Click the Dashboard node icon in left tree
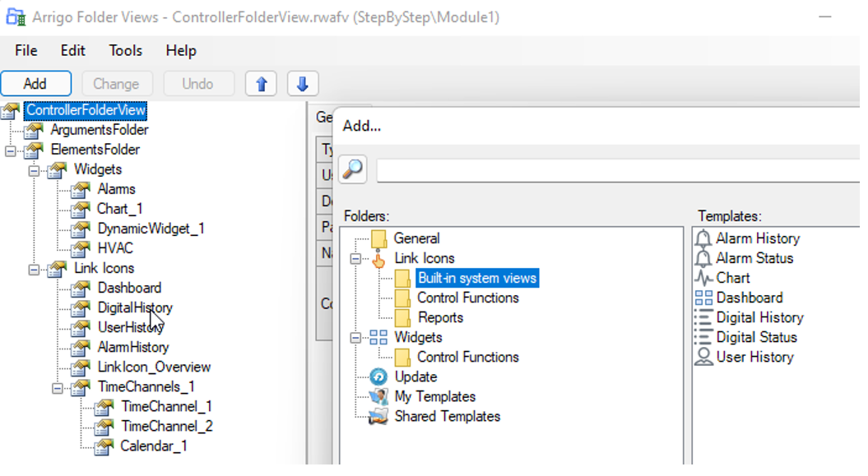The image size is (868, 476). [x=81, y=289]
